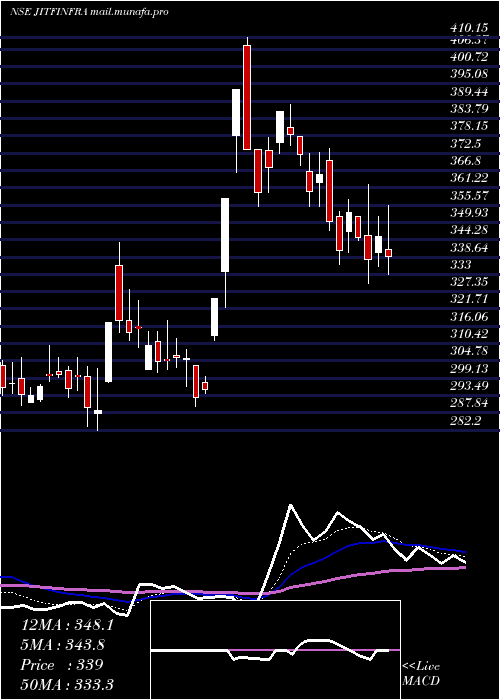500x700 pixels.
Task: Click the 333 price axis label
Action: click(460, 265)
